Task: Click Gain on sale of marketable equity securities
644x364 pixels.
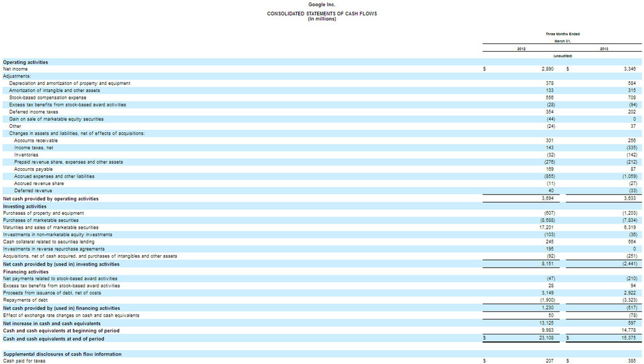Action: click(x=56, y=119)
